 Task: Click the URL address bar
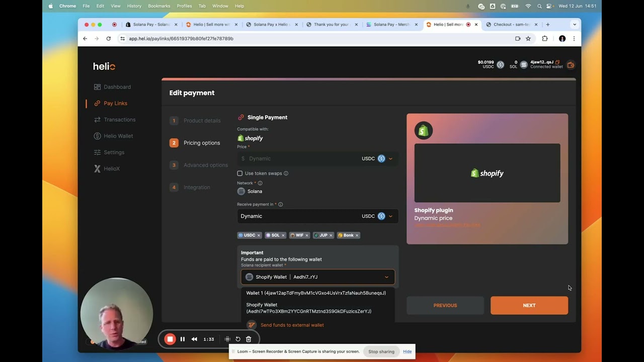coord(317,38)
